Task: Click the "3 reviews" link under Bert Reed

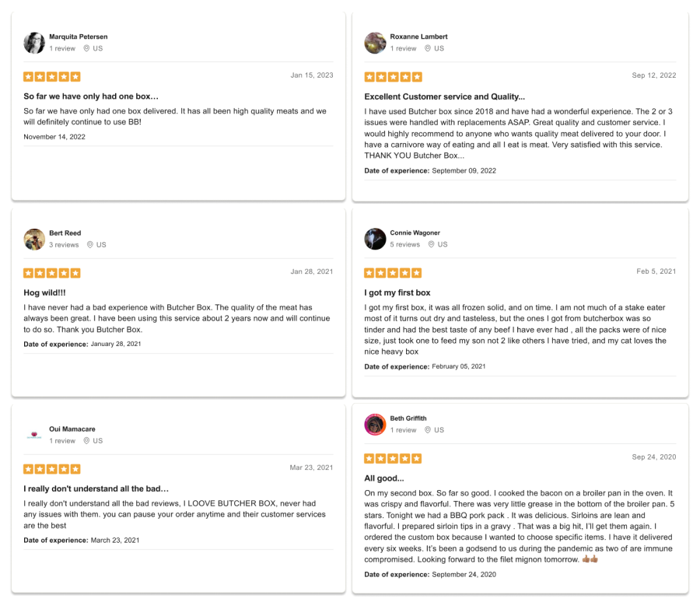Action: (64, 244)
